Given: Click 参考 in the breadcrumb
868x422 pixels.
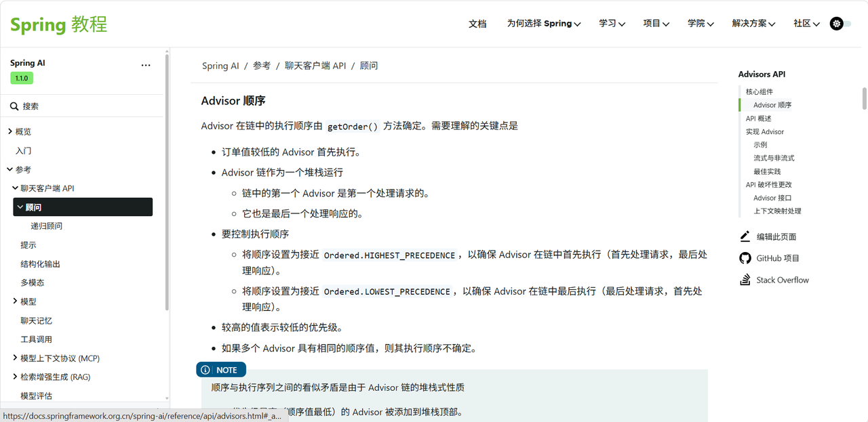Looking at the screenshot, I should pyautogui.click(x=262, y=66).
